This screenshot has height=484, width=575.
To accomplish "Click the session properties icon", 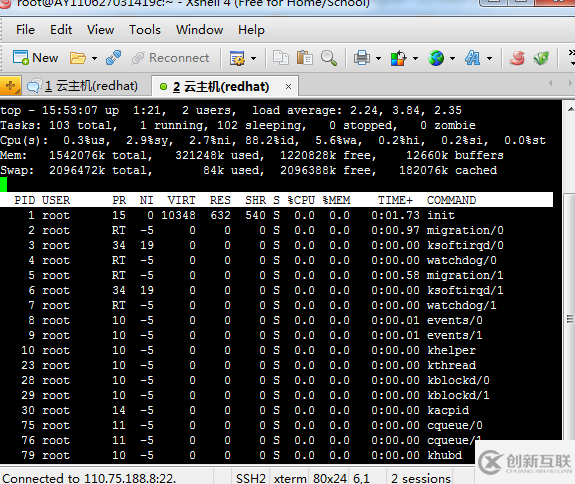I will [237, 58].
